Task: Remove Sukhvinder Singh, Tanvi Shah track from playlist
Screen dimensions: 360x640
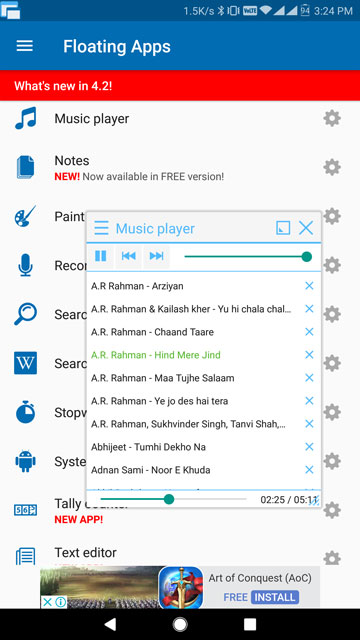Action: (309, 424)
